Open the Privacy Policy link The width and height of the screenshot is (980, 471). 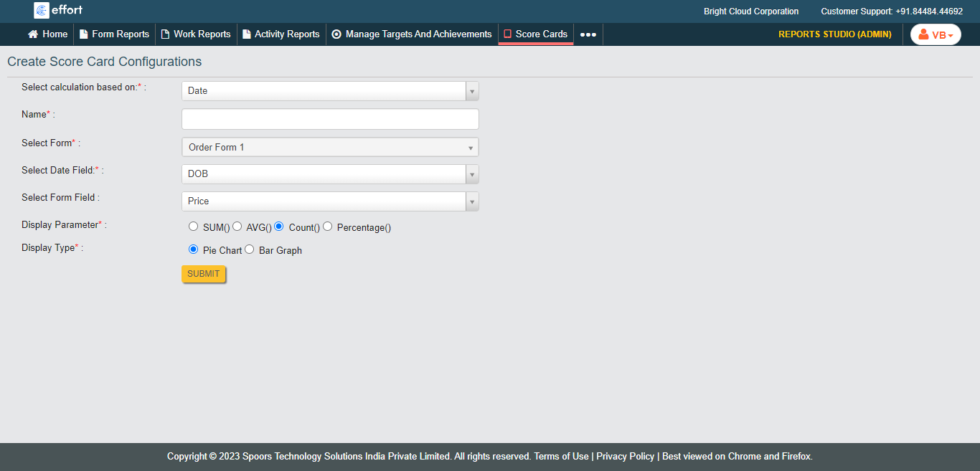[625, 457]
